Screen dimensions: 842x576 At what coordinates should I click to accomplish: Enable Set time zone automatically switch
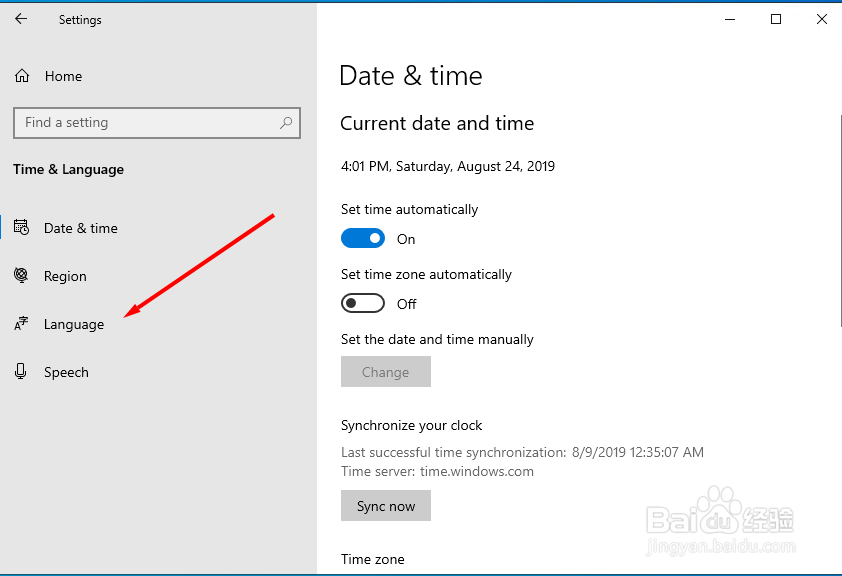click(x=363, y=303)
